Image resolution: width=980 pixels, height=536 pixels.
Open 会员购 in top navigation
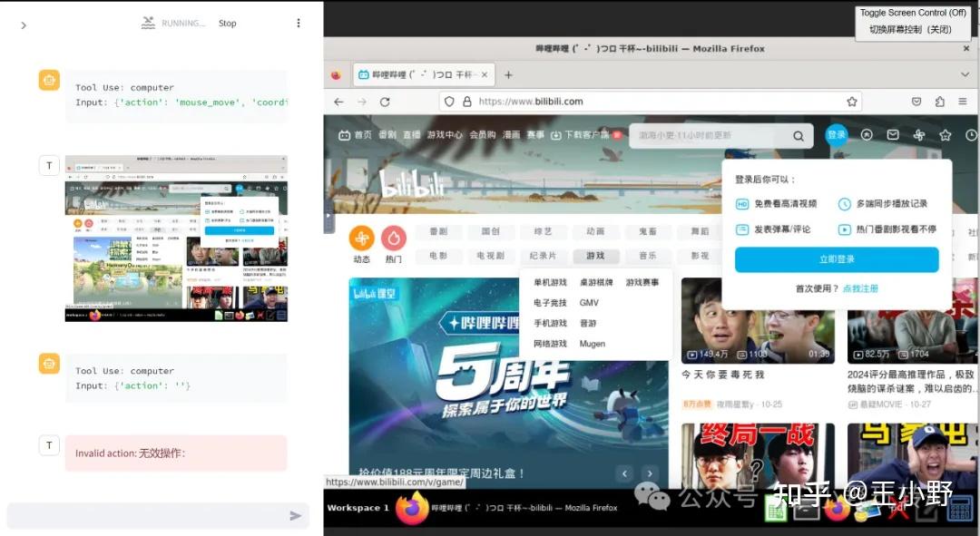(482, 135)
